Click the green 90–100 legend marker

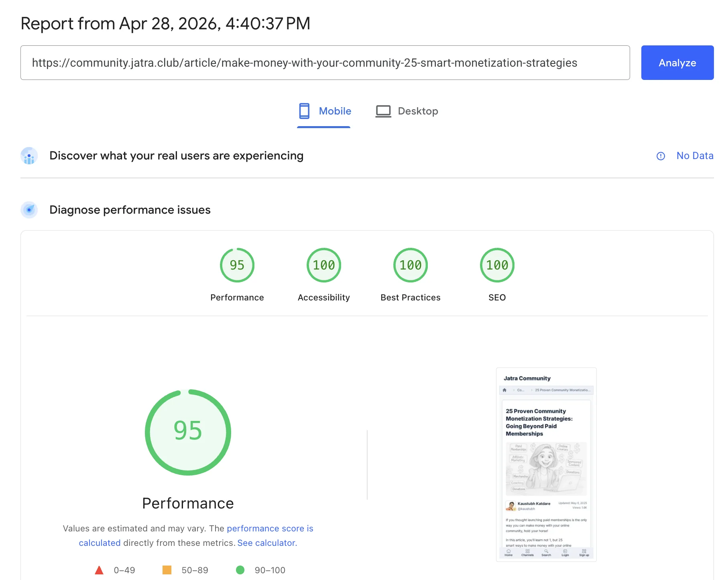click(x=241, y=570)
